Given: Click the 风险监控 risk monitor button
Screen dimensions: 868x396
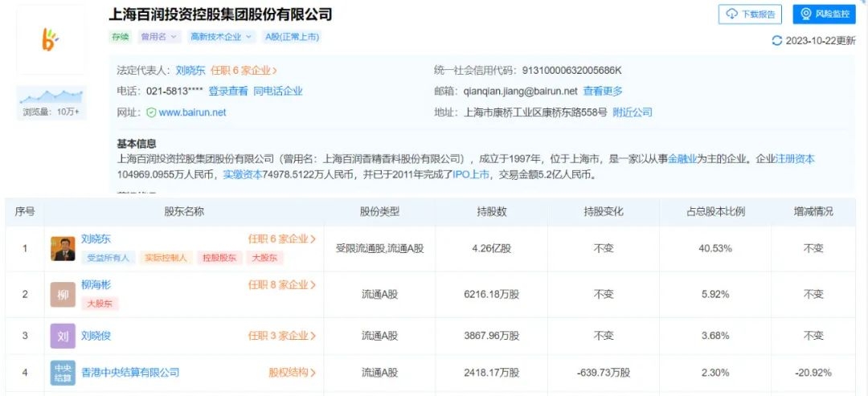Looking at the screenshot, I should coord(825,14).
